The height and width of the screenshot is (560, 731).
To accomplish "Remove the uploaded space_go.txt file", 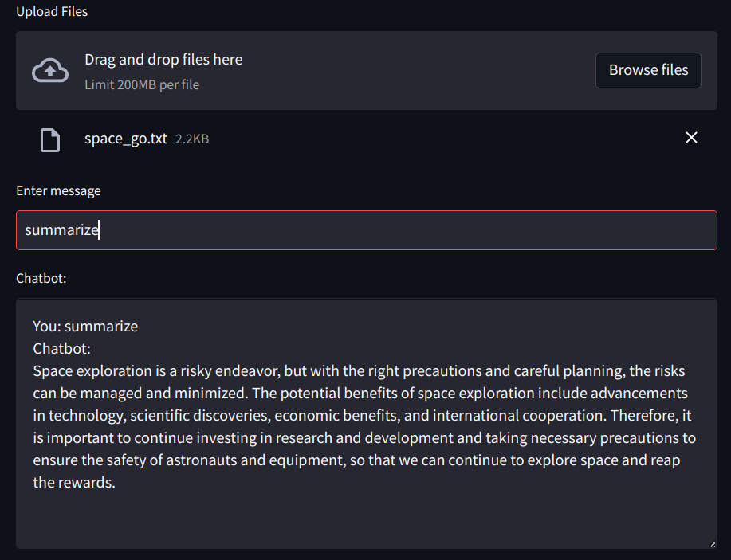I will (691, 138).
